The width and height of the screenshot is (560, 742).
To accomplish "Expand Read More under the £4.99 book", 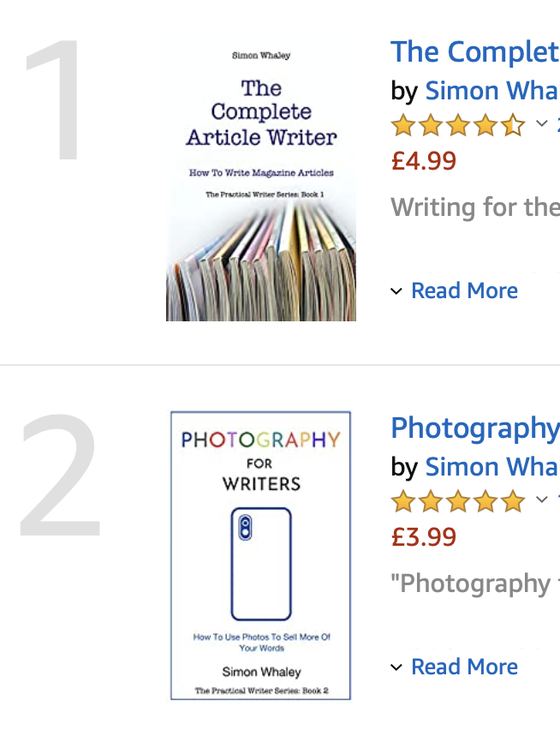I will (463, 290).
